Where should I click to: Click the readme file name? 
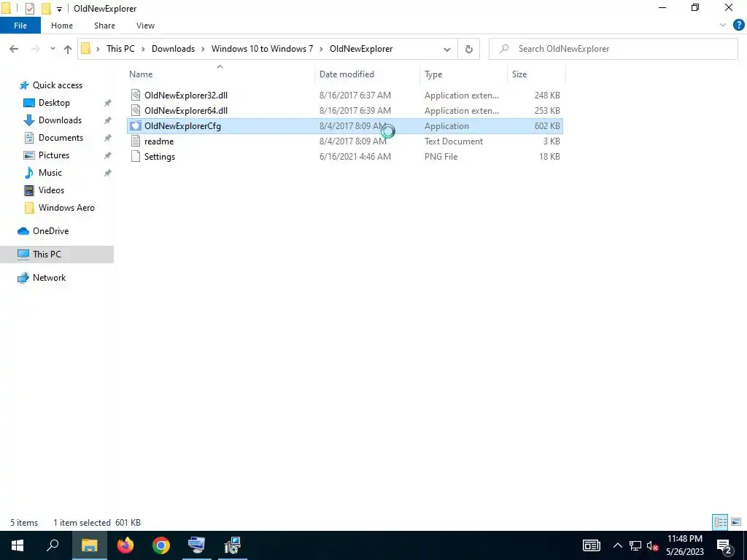[159, 141]
